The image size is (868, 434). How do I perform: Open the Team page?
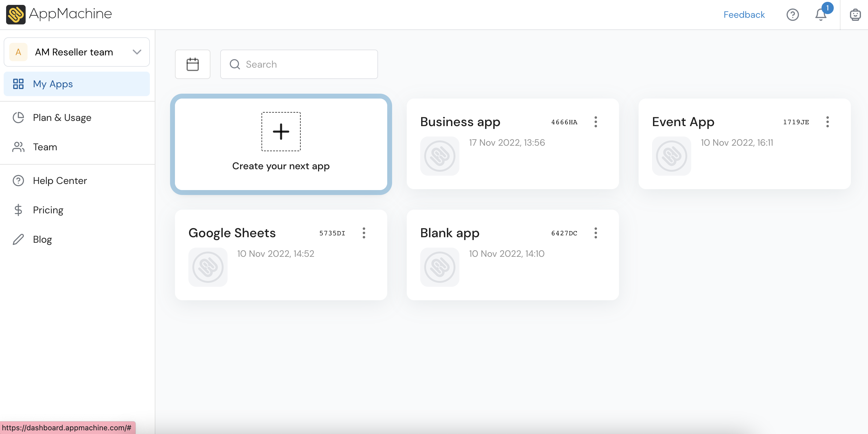pos(45,147)
